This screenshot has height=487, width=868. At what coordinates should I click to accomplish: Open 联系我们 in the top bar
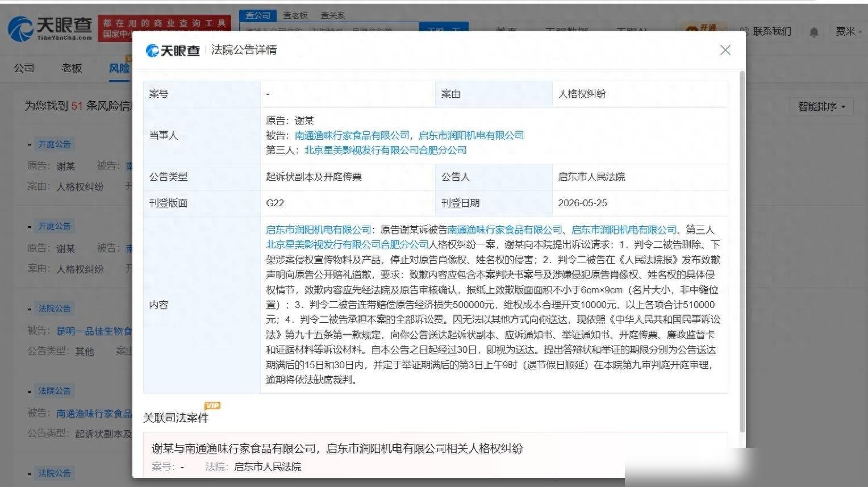771,31
